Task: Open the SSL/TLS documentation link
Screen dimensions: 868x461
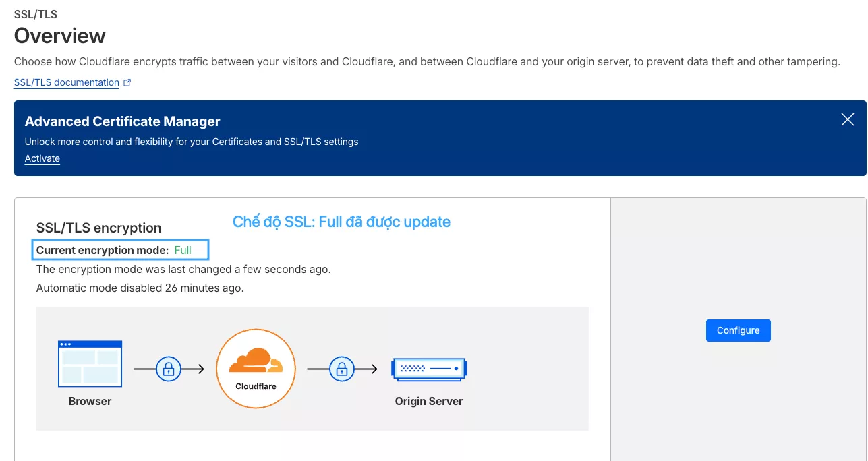Action: pyautogui.click(x=66, y=82)
